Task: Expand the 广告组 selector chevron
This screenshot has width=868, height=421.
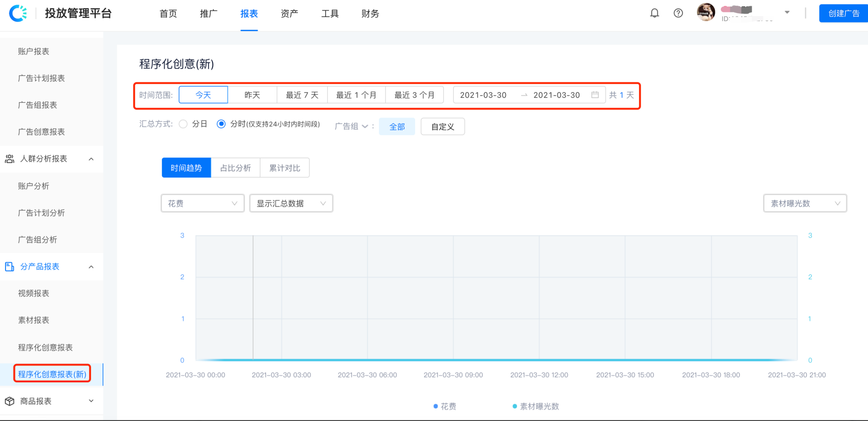Action: point(365,126)
